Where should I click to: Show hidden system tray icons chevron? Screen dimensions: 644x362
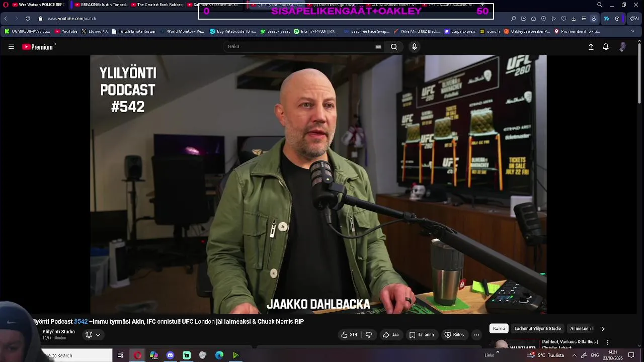point(574,355)
